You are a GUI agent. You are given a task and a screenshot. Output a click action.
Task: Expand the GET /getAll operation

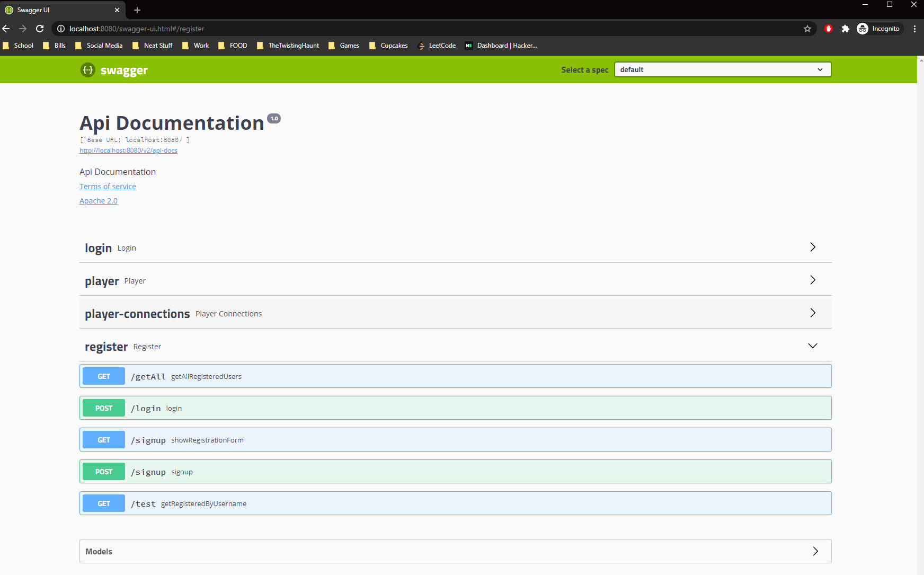tap(456, 376)
